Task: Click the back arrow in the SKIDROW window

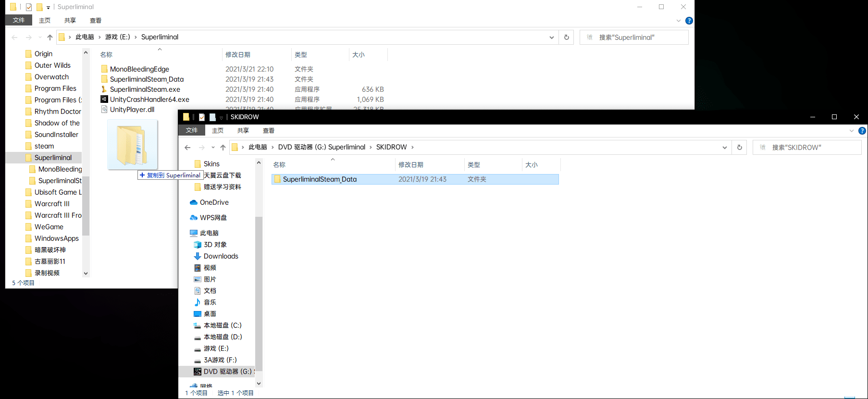Action: coord(188,148)
